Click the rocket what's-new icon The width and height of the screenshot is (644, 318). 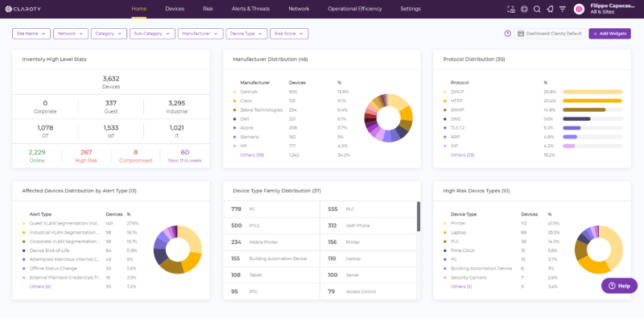pyautogui.click(x=550, y=9)
